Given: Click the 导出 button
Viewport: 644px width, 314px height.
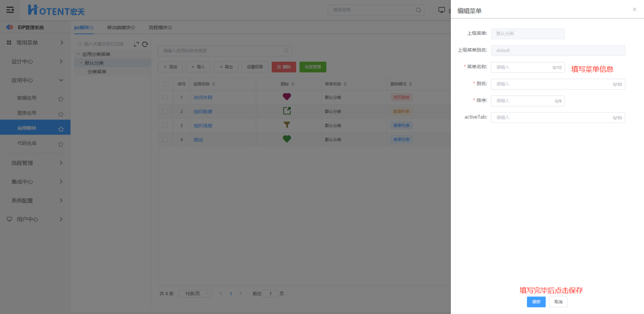Looking at the screenshot, I should (x=226, y=67).
